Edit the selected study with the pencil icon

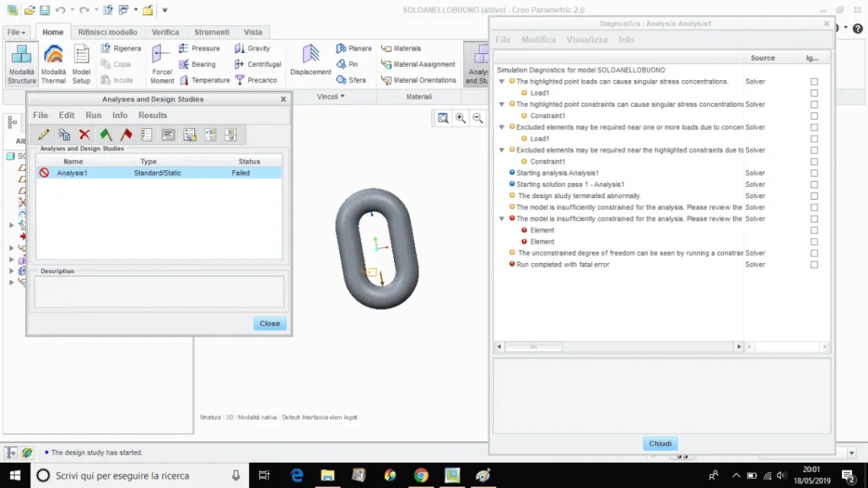point(43,135)
